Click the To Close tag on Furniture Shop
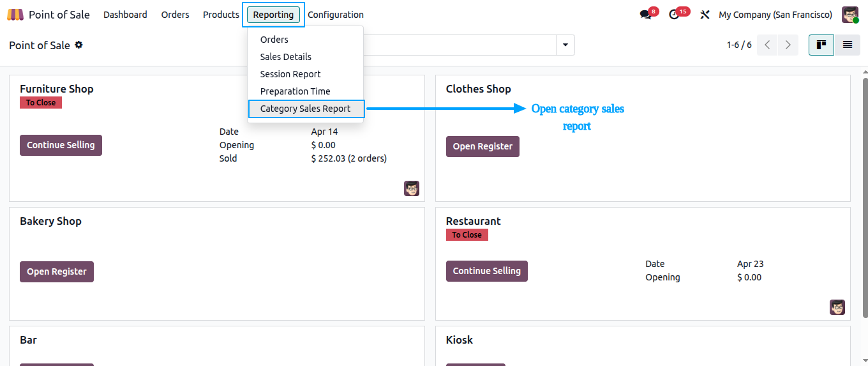Screen dimensions: 868x366 coord(41,103)
